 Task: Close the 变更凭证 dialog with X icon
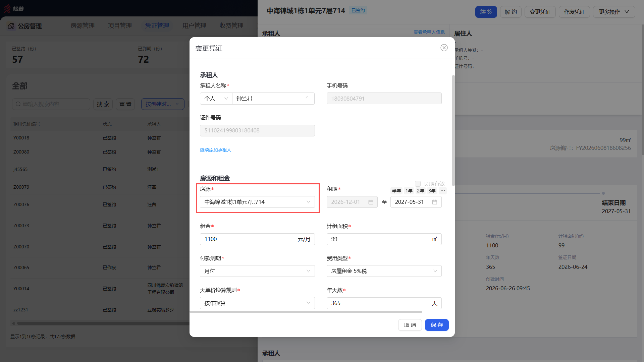(444, 48)
